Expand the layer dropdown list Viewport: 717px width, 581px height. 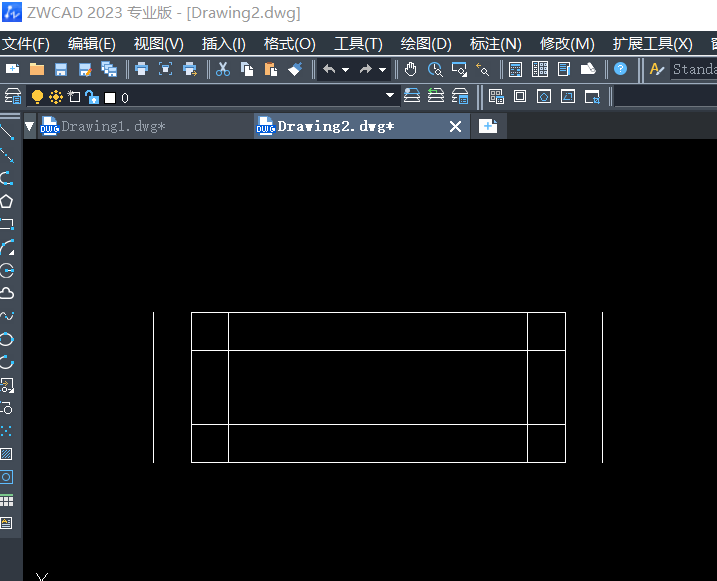(x=390, y=96)
